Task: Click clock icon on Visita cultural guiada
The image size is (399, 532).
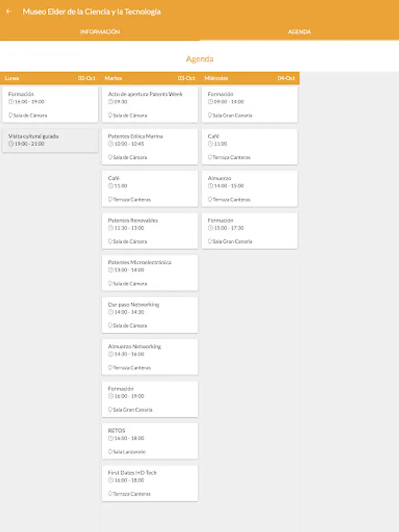Action: pyautogui.click(x=11, y=144)
